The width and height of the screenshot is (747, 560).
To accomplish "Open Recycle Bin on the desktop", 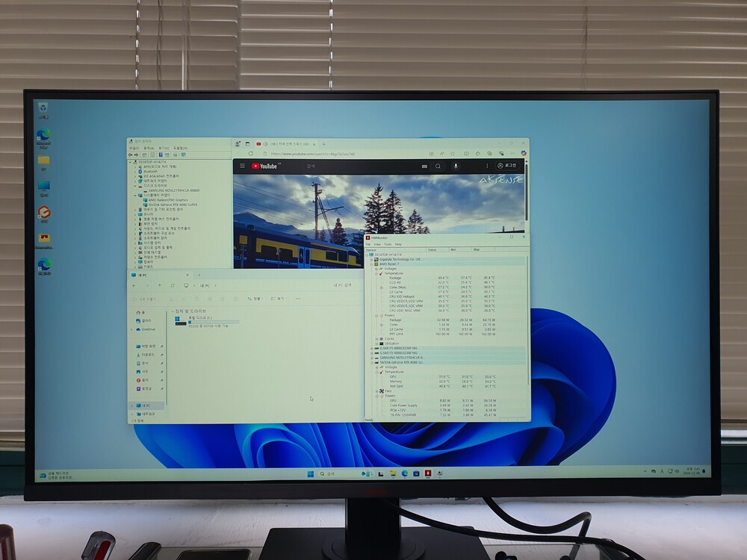I will click(x=43, y=110).
